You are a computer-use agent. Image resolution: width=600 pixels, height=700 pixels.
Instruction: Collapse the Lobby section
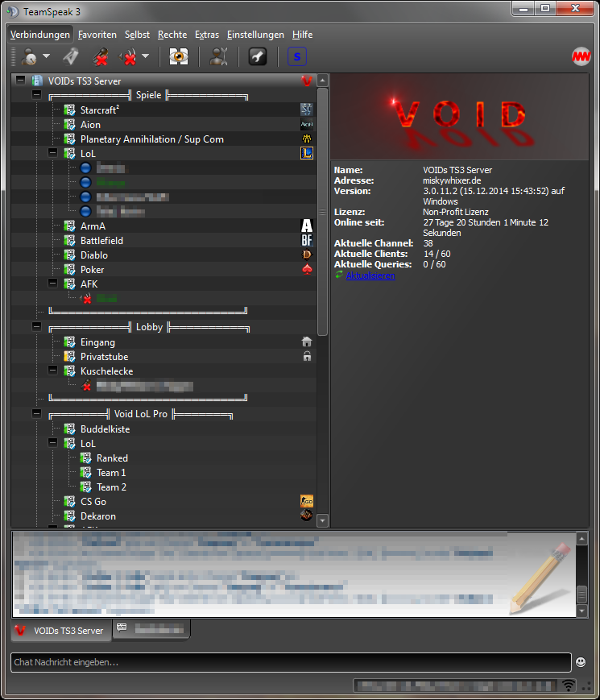click(36, 327)
